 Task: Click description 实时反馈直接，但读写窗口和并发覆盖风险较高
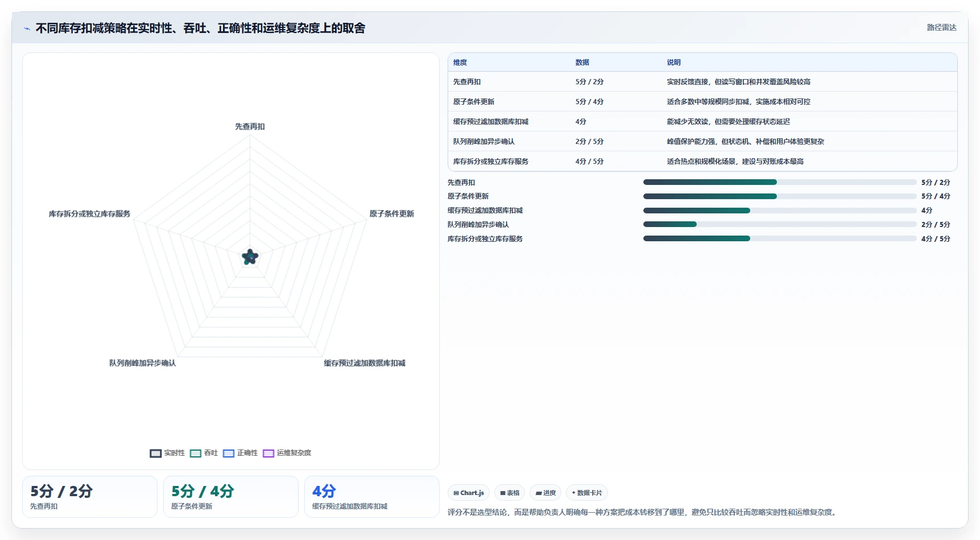pyautogui.click(x=739, y=82)
